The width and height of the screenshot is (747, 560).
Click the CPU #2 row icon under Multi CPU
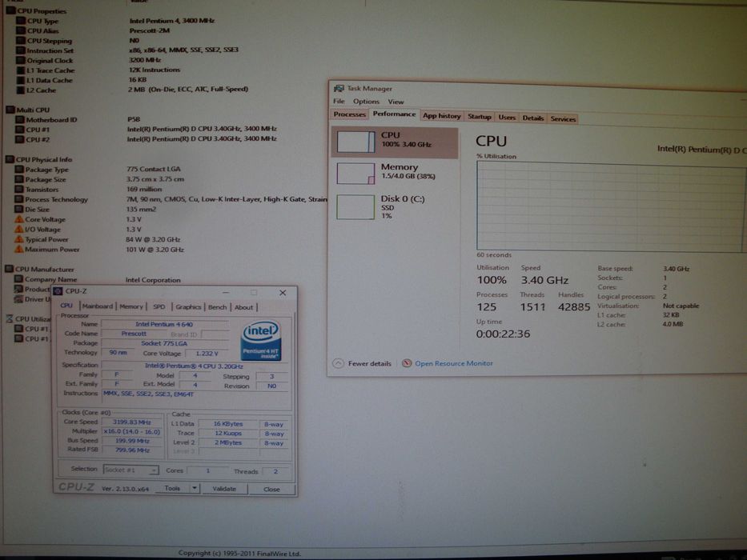click(19, 139)
